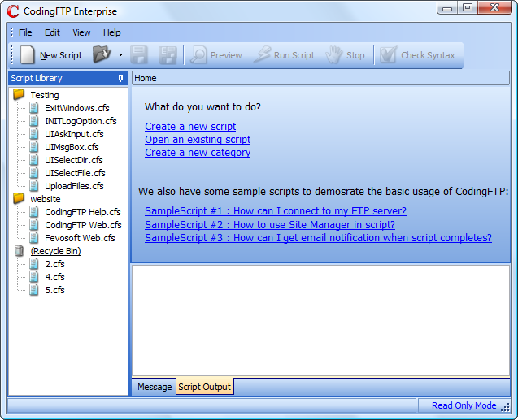The width and height of the screenshot is (518, 420).
Task: Select the file name INITLogOption.cfs
Action: tap(81, 121)
